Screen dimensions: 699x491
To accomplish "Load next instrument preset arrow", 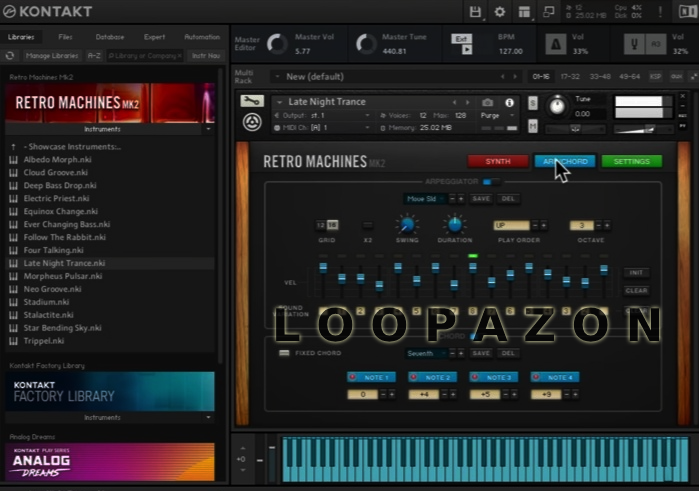I will (467, 103).
